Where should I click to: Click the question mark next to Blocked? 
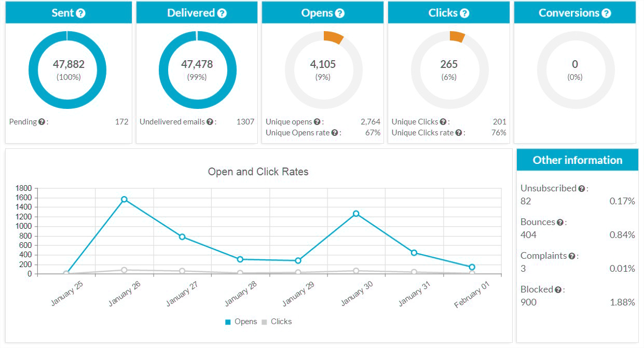tap(558, 290)
